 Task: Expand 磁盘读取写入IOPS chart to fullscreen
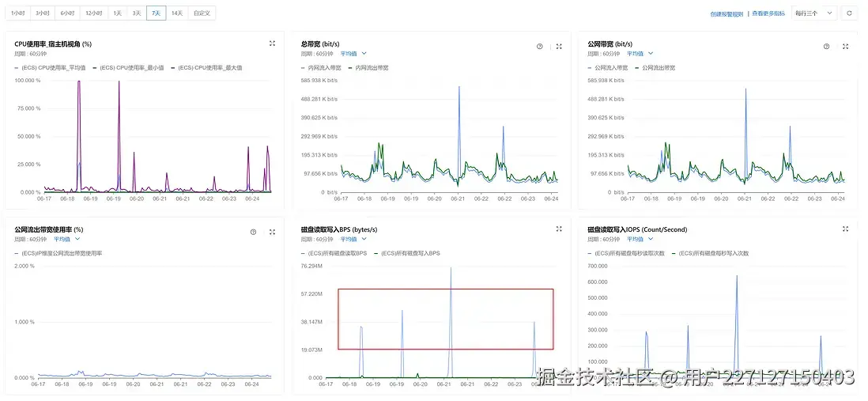coord(846,229)
